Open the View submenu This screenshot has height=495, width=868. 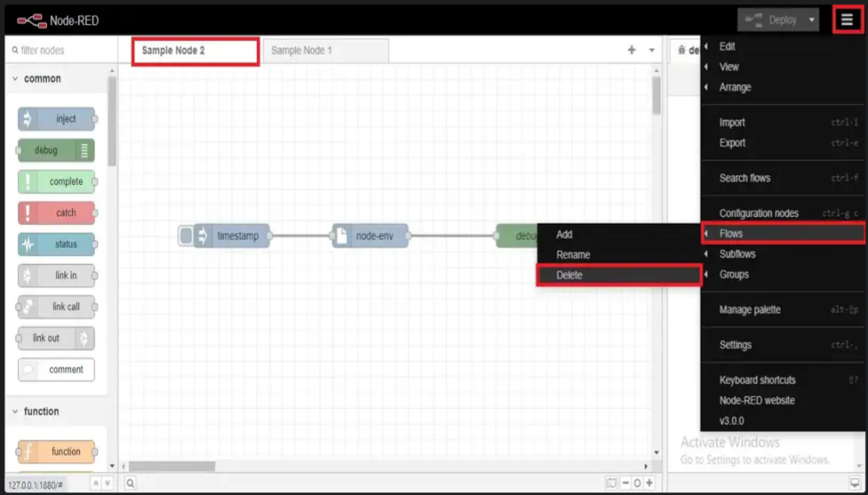783,67
